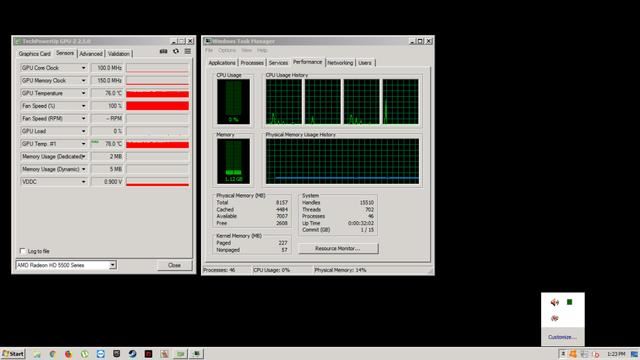Screen dimensions: 640x360
Task: Open the GPU Load sensor dropdown
Action: (83, 131)
